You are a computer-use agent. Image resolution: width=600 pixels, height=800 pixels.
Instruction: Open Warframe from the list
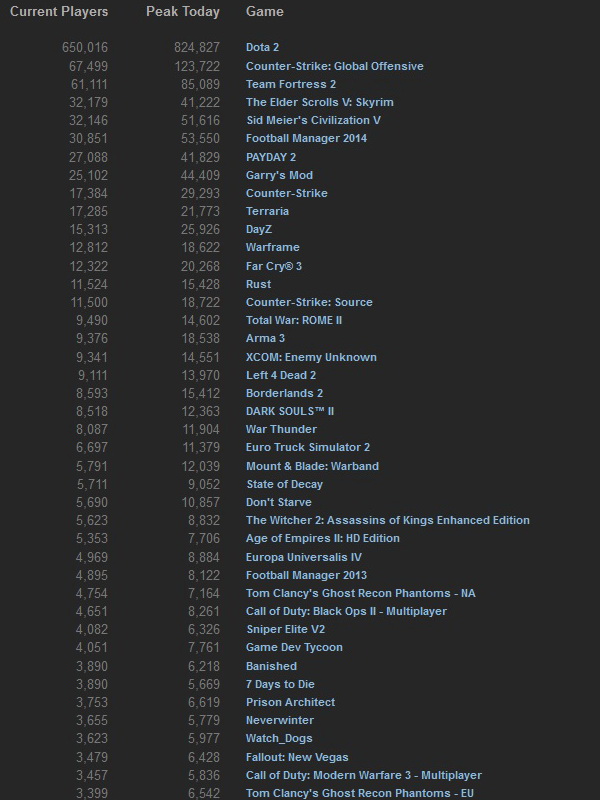pos(272,247)
